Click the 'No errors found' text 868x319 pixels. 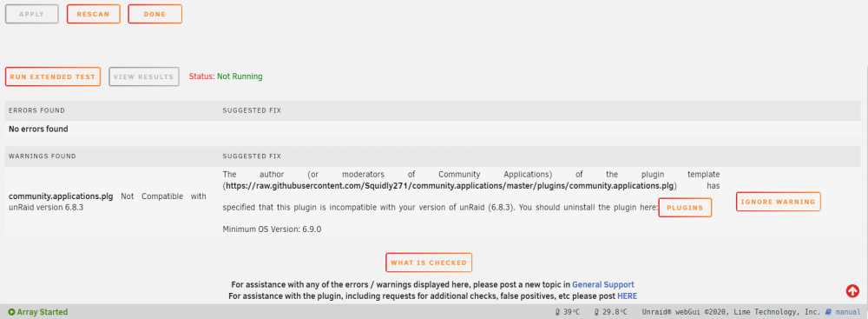tap(38, 129)
